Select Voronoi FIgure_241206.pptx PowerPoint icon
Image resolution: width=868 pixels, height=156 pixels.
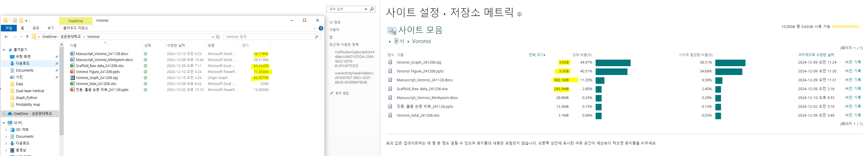[72, 72]
